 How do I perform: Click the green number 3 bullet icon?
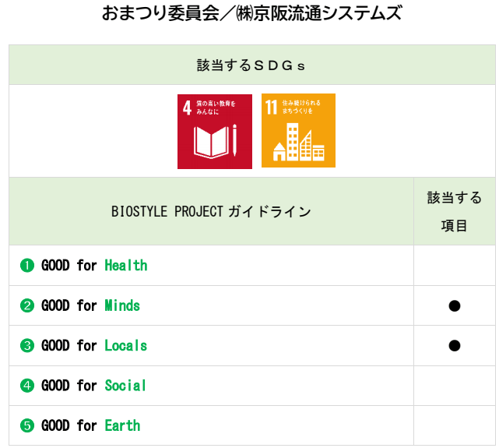pyautogui.click(x=27, y=346)
